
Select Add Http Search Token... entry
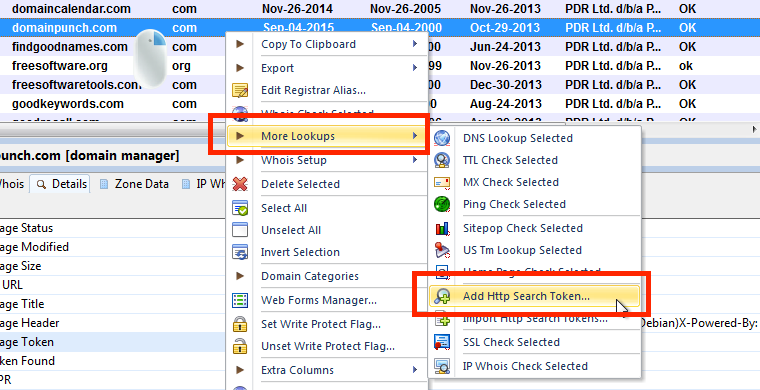535,296
